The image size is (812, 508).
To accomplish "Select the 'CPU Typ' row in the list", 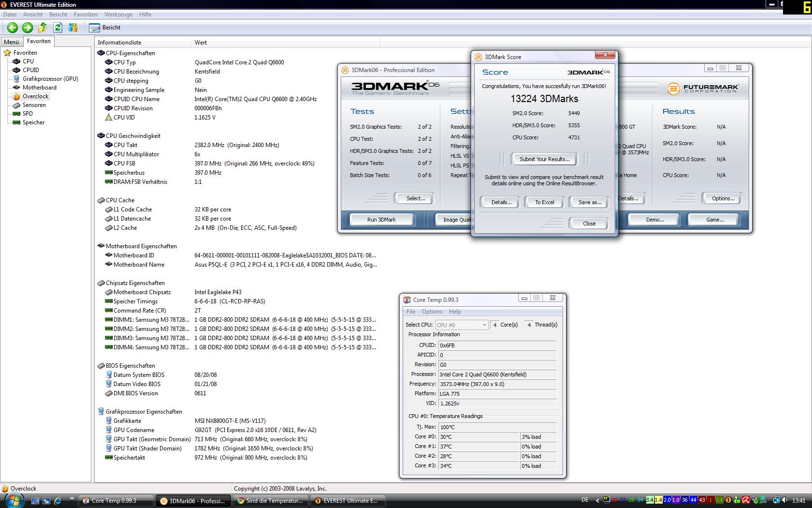I will coord(237,62).
